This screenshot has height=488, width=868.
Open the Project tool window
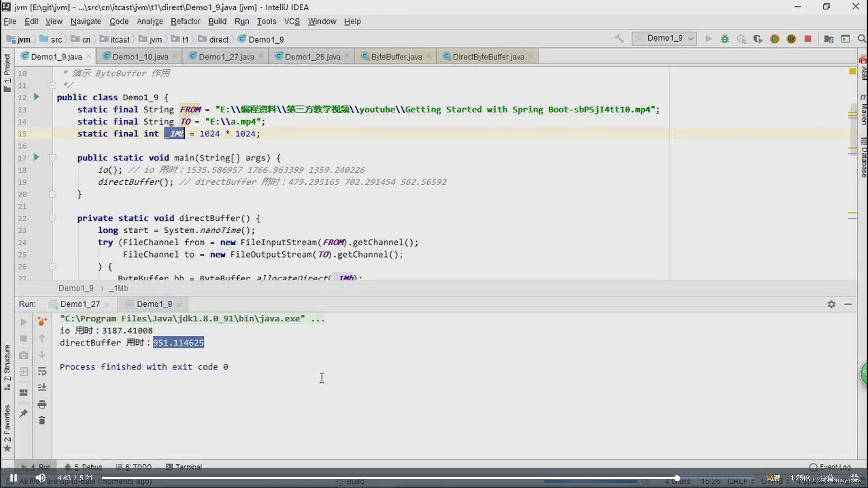pos(7,72)
